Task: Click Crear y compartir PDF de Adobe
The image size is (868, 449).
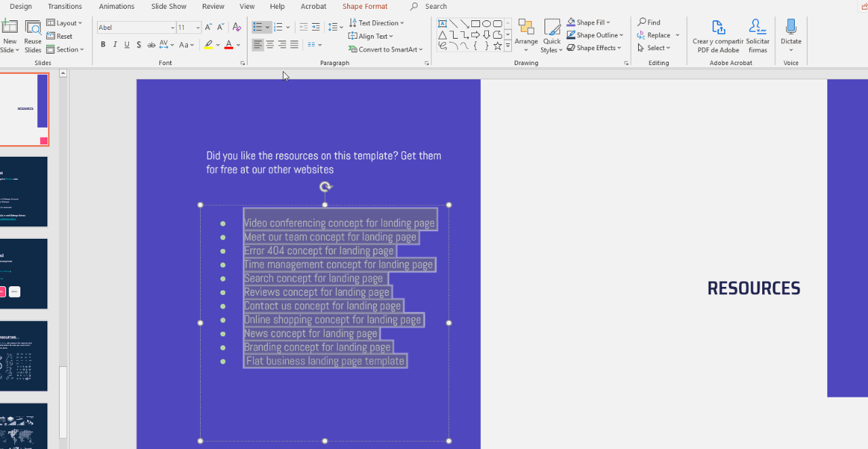Action: pyautogui.click(x=718, y=36)
